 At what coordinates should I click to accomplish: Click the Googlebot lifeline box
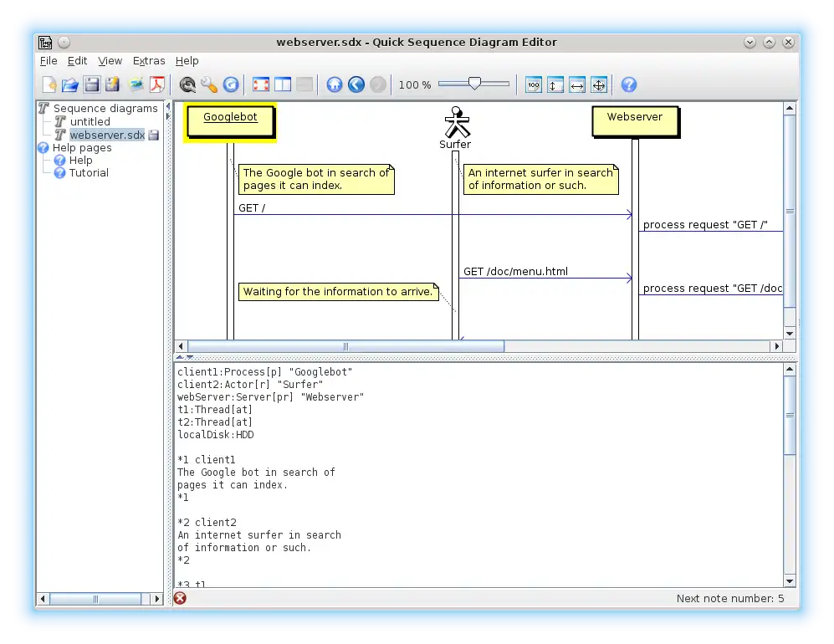pos(230,122)
